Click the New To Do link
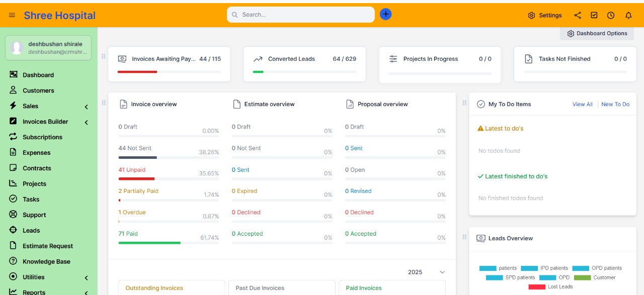 click(615, 104)
